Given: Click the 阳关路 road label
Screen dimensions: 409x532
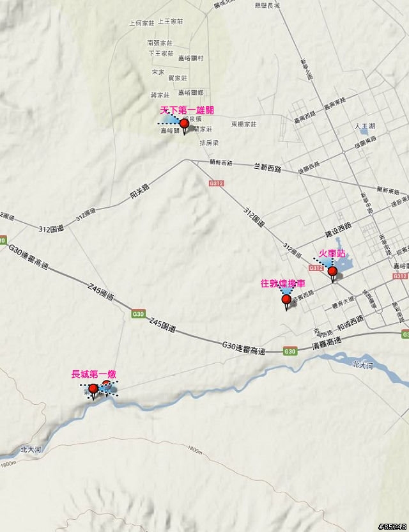Looking at the screenshot, I should point(140,192).
